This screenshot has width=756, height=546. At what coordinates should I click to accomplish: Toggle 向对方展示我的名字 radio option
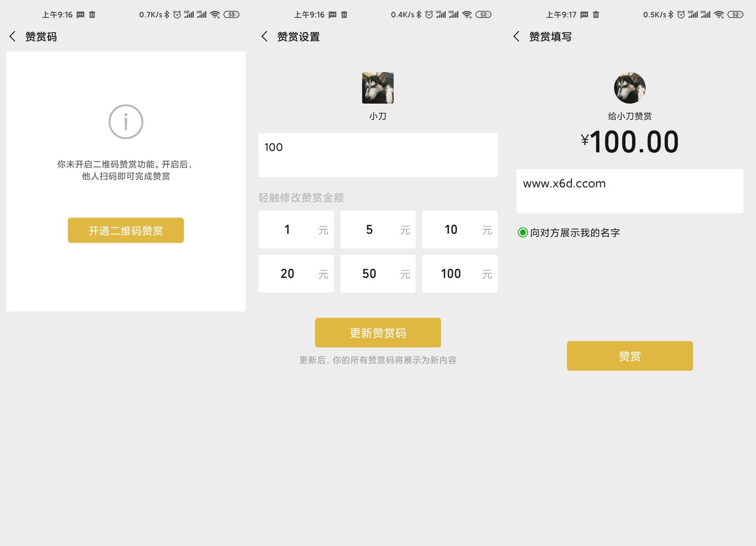tap(523, 233)
